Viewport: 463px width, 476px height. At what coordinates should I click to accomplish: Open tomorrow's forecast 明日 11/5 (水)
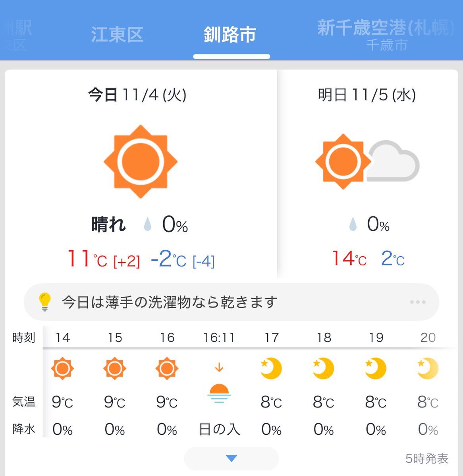click(x=367, y=95)
